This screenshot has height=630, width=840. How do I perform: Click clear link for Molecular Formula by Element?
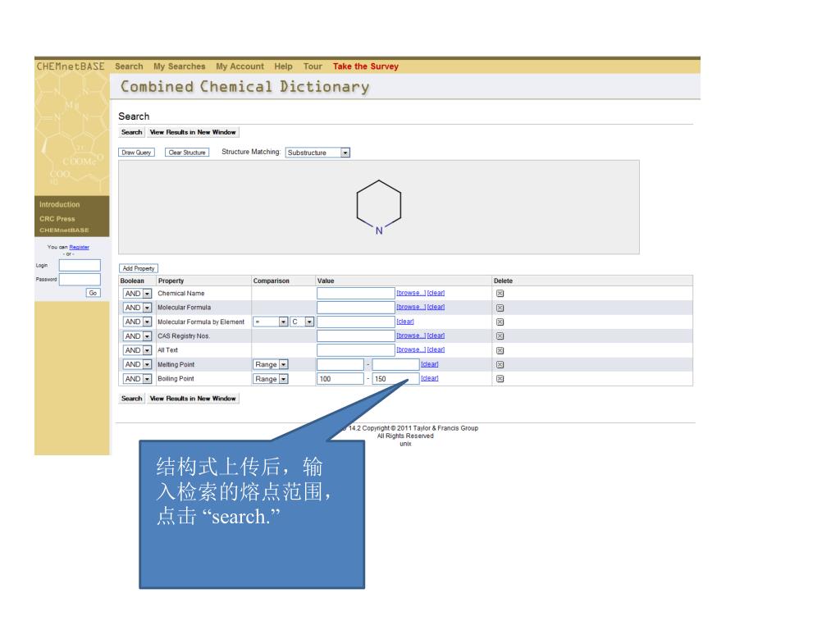tap(405, 322)
